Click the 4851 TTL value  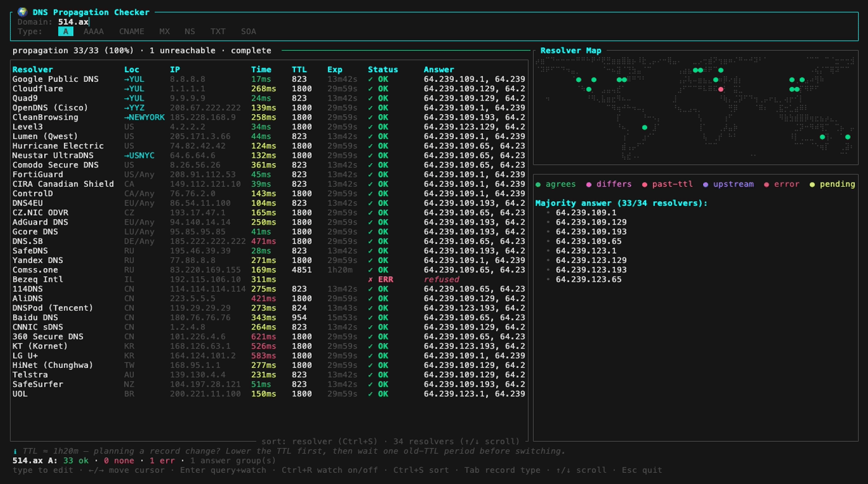[302, 270]
